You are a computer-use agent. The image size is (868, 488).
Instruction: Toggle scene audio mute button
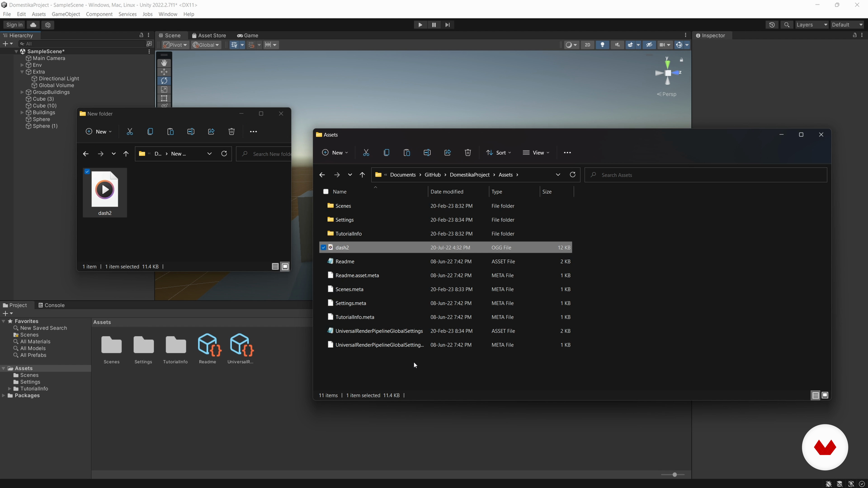pos(617,45)
